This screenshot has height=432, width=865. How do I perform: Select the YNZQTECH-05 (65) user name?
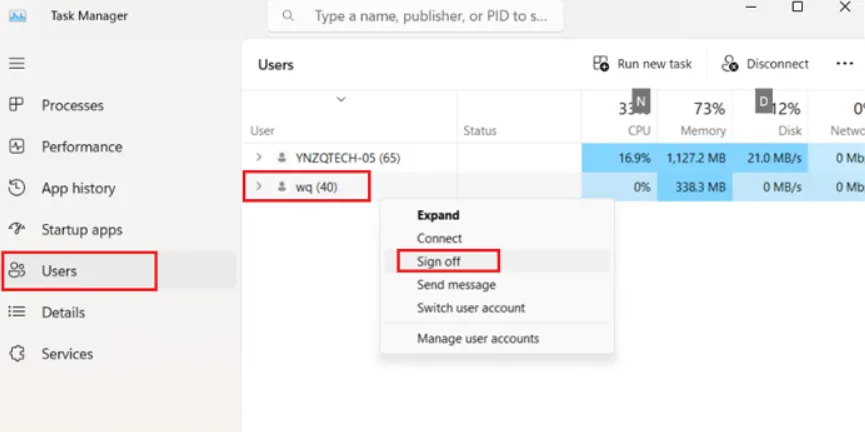tap(348, 158)
